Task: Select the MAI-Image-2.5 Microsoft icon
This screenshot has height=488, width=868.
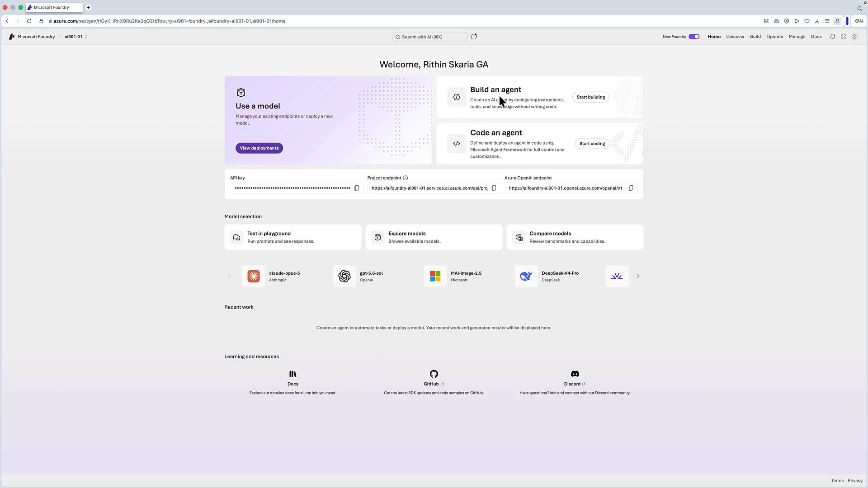Action: (435, 276)
